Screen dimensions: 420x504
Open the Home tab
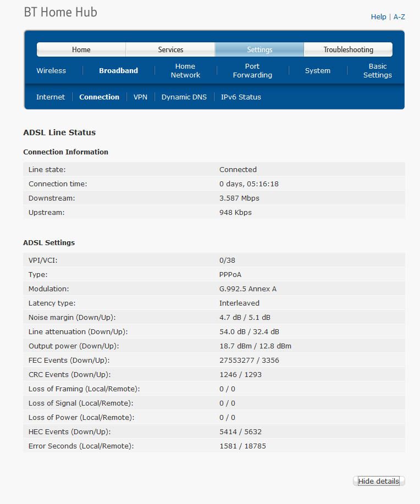pyautogui.click(x=81, y=49)
